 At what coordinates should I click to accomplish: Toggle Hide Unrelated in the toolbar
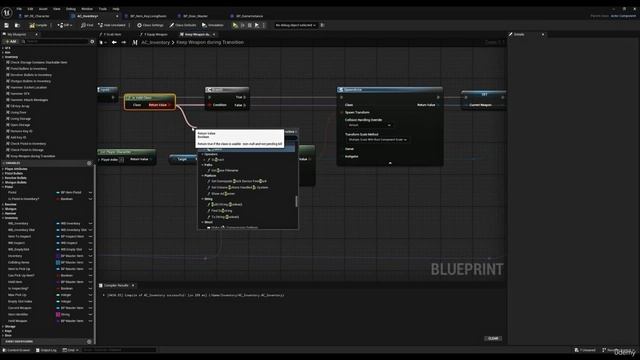[112, 25]
